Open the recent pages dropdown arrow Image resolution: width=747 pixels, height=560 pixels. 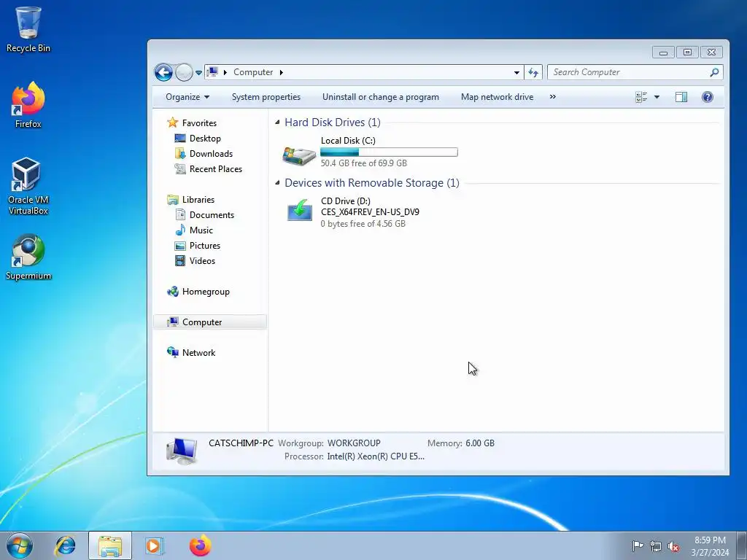click(198, 72)
